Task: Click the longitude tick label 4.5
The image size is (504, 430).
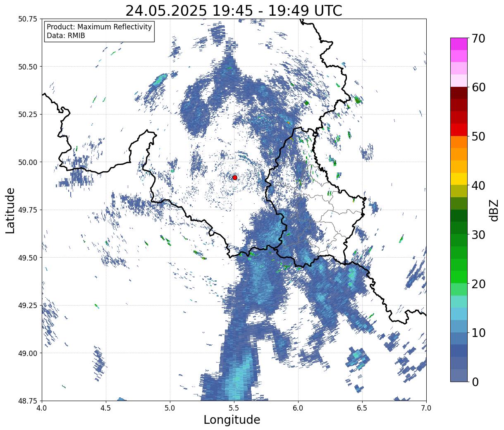Action: pos(106,408)
